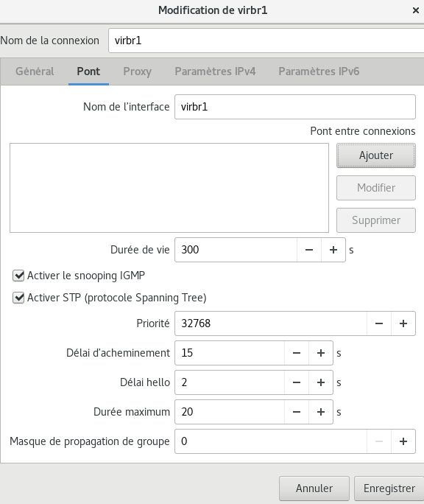
Task: Disable the snooping IGMP checkbox
Action: click(18, 276)
